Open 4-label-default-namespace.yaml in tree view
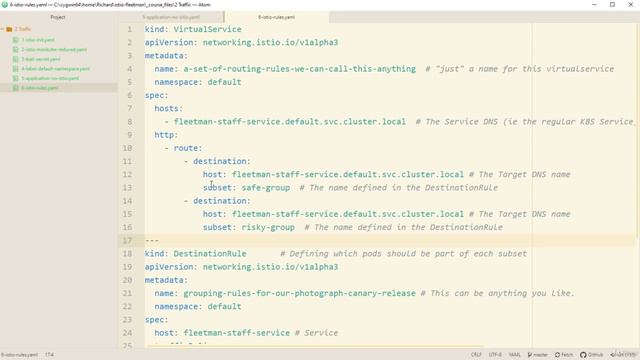The image size is (640, 360). click(x=56, y=69)
